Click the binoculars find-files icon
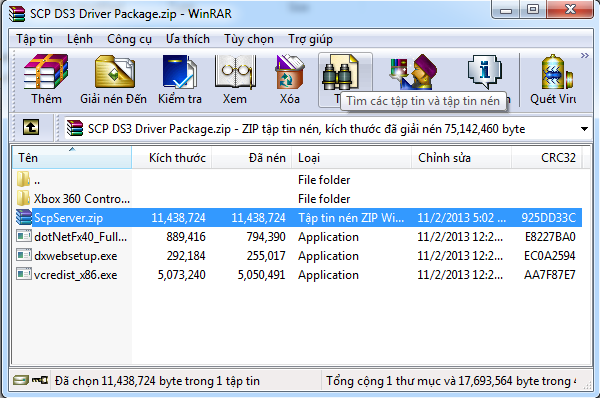This screenshot has width=600, height=398. [x=341, y=73]
